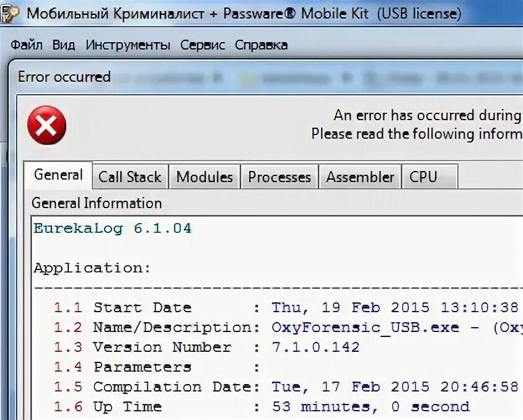The image size is (523, 420).
Task: Open the Справка menu
Action: click(x=261, y=45)
